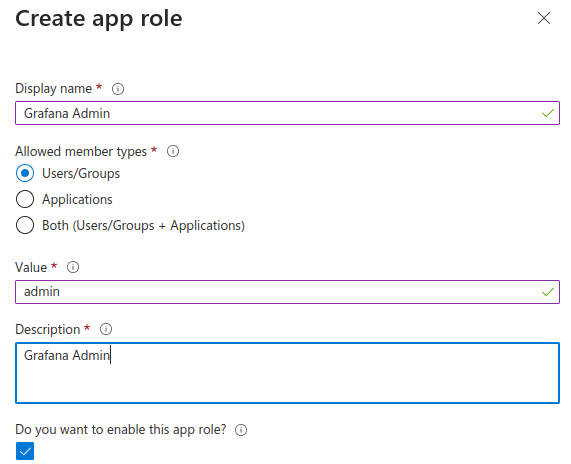The height and width of the screenshot is (464, 571).
Task: Choose the Applications member type option
Action: click(x=25, y=199)
